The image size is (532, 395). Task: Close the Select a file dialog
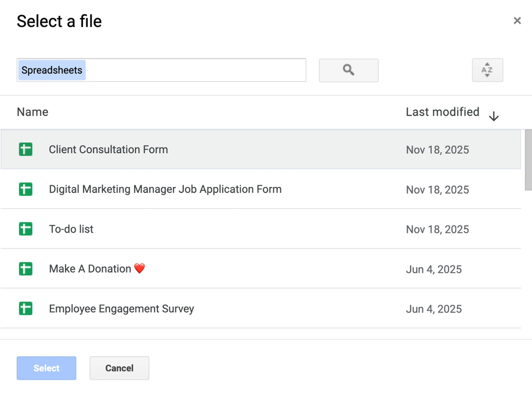[517, 21]
